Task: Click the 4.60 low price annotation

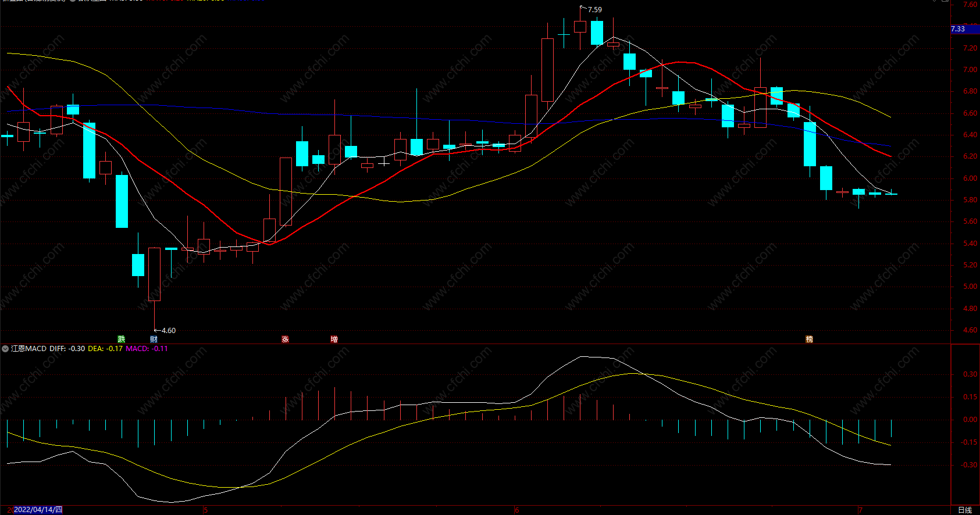Action: [x=168, y=330]
